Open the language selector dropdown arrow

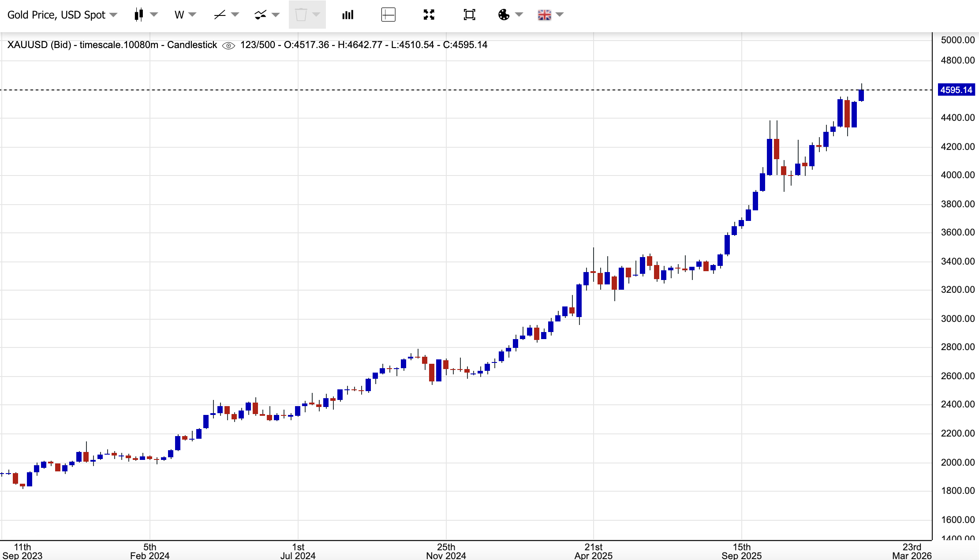[x=559, y=15]
